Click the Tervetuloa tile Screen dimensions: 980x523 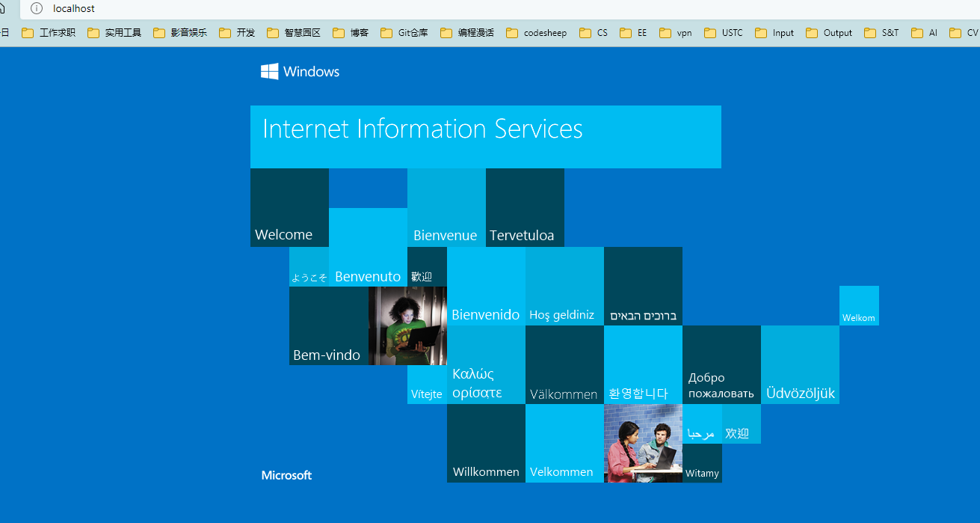point(525,207)
